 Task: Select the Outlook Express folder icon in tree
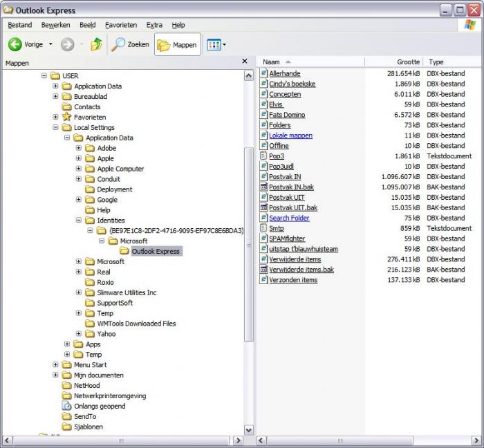[x=124, y=251]
